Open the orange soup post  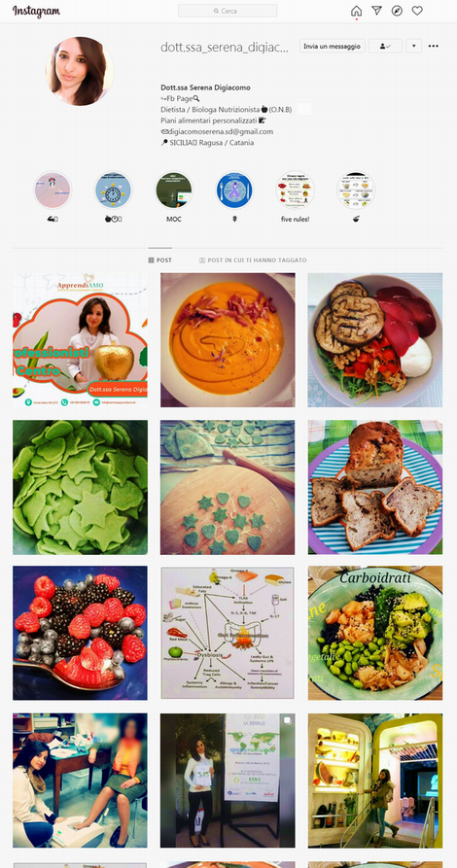(x=228, y=340)
